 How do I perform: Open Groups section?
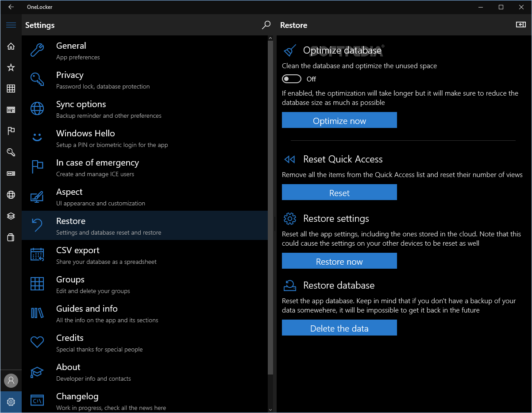pyautogui.click(x=145, y=284)
